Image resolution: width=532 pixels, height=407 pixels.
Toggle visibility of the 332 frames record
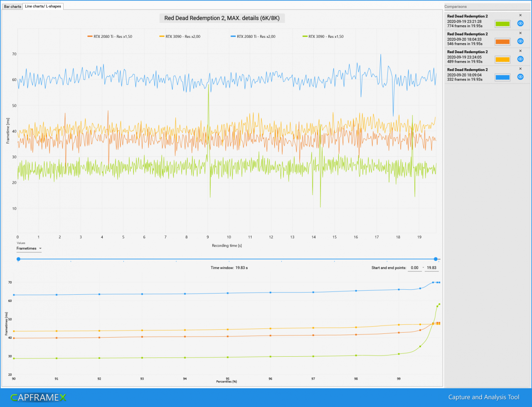520,77
